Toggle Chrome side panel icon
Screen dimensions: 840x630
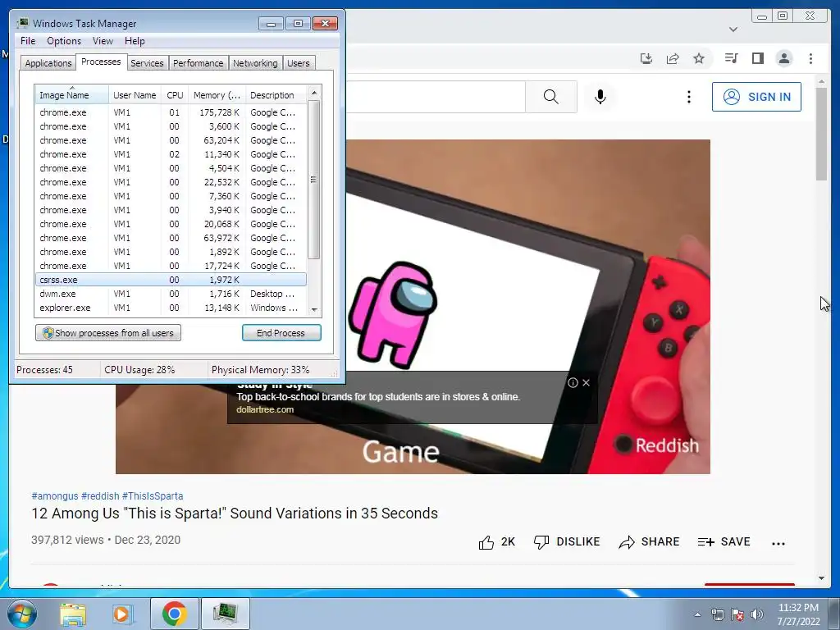(757, 58)
